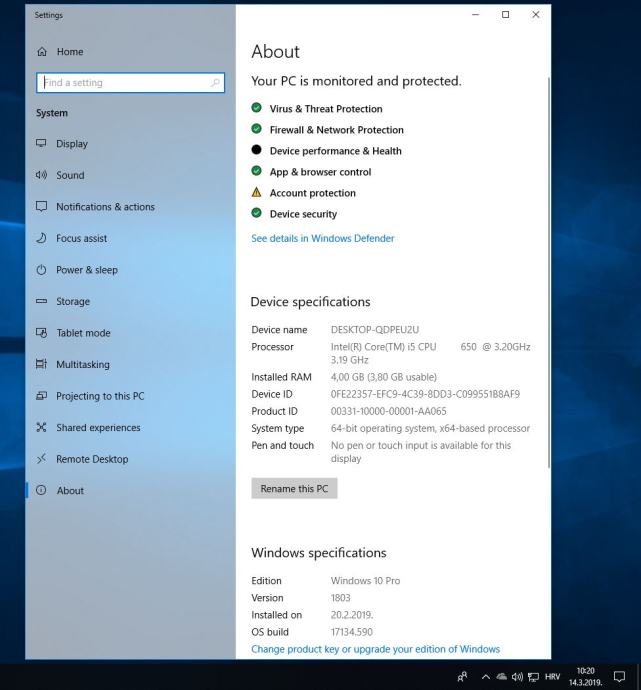This screenshot has height=690, width=641.
Task: Click the Notifications & actions icon
Action: coord(41,206)
